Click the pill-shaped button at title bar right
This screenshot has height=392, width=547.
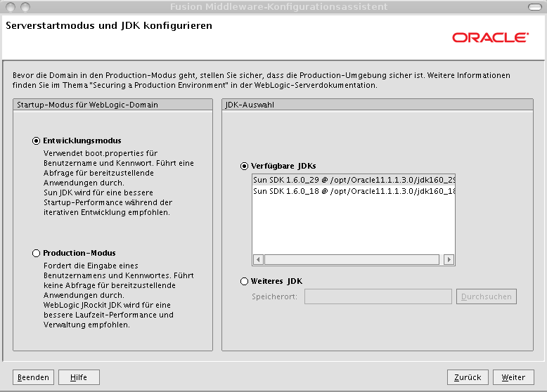pyautogui.click(x=535, y=7)
